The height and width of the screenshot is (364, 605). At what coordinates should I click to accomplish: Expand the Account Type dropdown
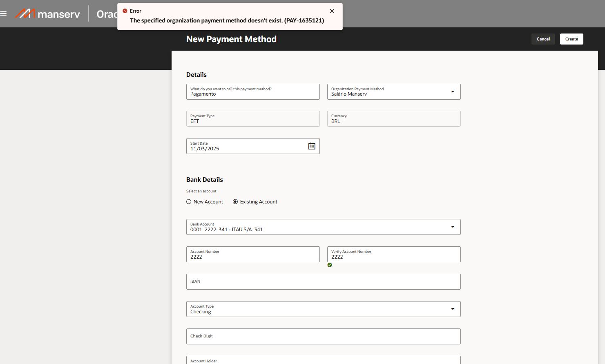coord(453,309)
